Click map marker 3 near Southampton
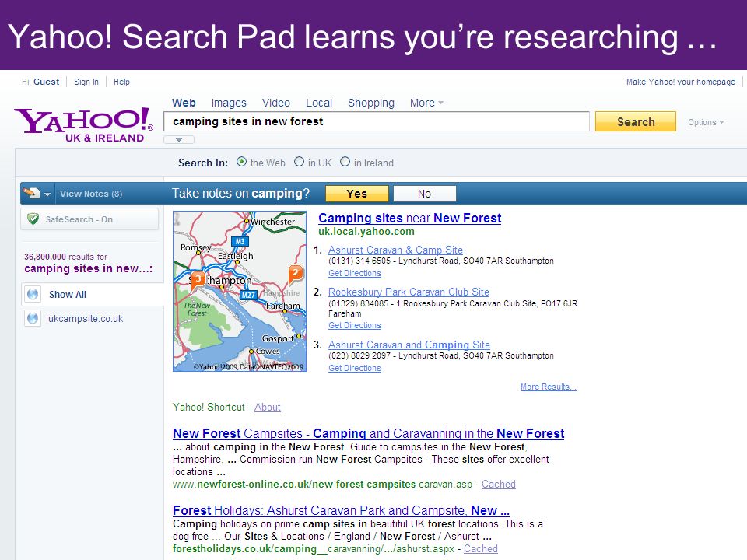The width and height of the screenshot is (747, 560). pyautogui.click(x=198, y=281)
